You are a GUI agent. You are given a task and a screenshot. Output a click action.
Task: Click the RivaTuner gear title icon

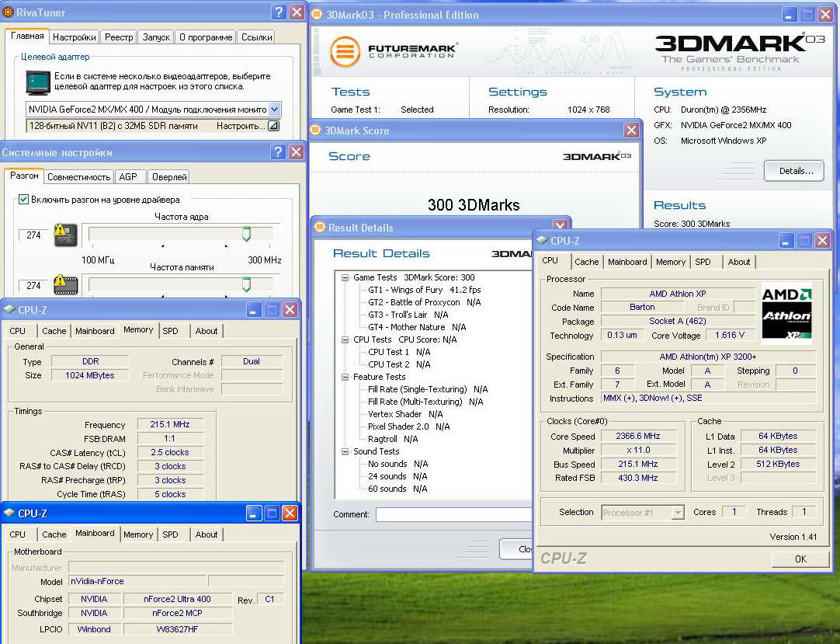pyautogui.click(x=8, y=12)
